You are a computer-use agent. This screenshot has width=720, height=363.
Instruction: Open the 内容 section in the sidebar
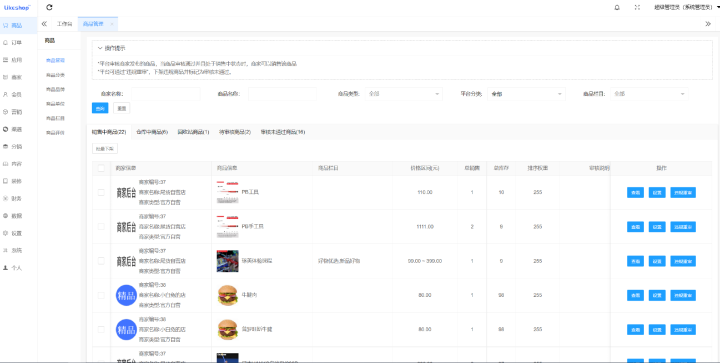click(x=18, y=164)
